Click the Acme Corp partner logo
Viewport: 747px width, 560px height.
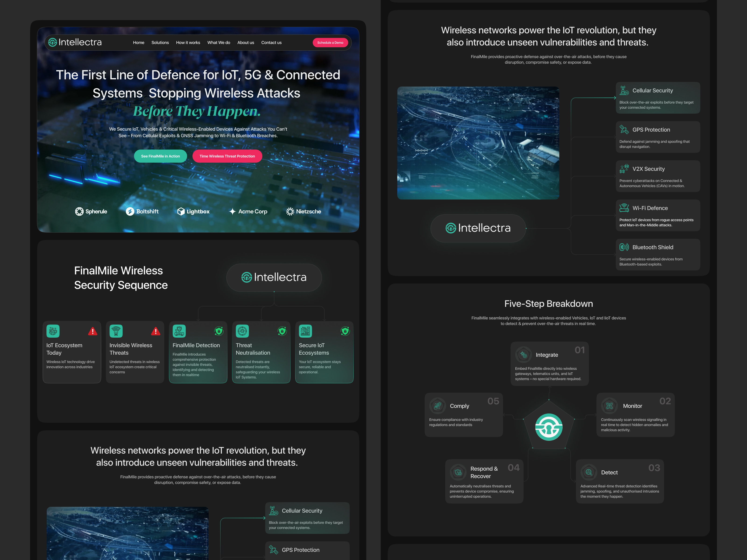click(x=249, y=211)
